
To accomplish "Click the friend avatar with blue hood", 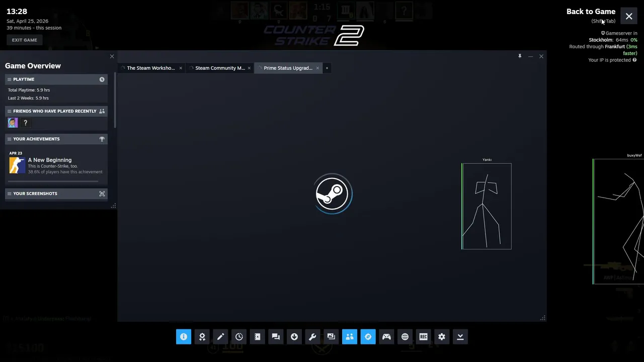I will pos(13,123).
